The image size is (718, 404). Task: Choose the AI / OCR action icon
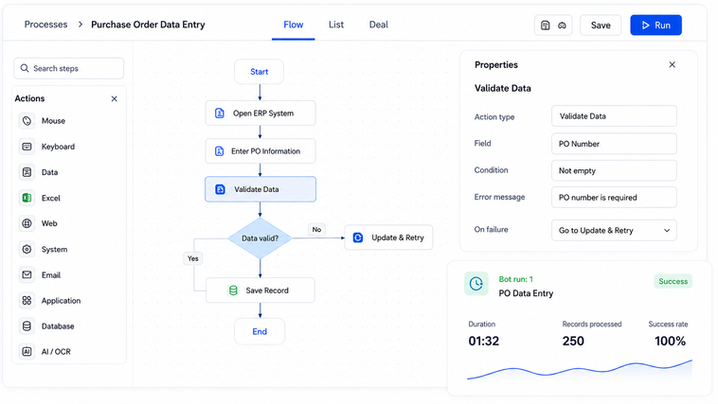coord(27,352)
